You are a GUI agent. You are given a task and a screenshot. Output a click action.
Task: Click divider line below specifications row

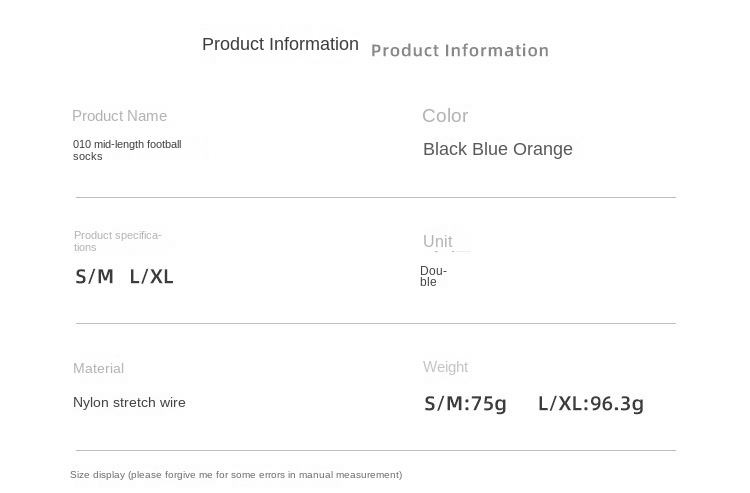pos(375,323)
